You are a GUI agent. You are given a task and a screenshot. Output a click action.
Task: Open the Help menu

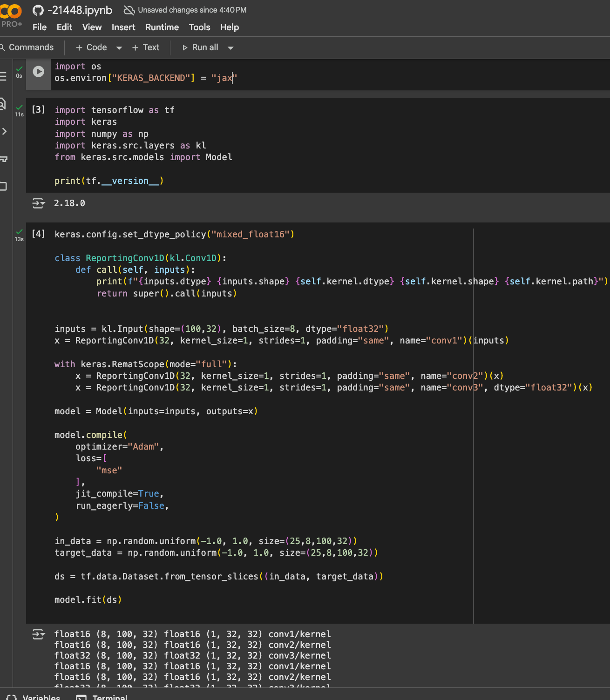pos(230,27)
